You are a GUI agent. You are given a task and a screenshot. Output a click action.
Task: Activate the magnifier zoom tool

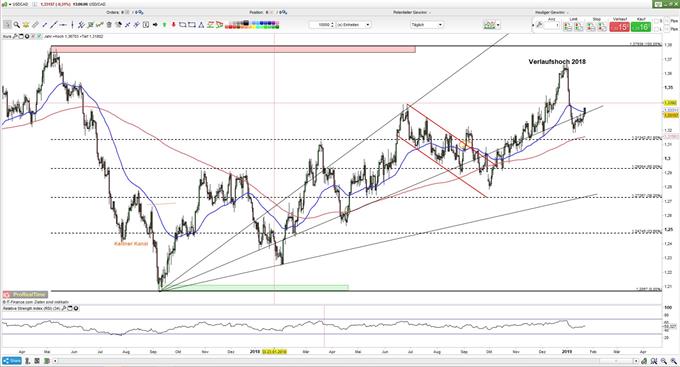click(x=17, y=25)
